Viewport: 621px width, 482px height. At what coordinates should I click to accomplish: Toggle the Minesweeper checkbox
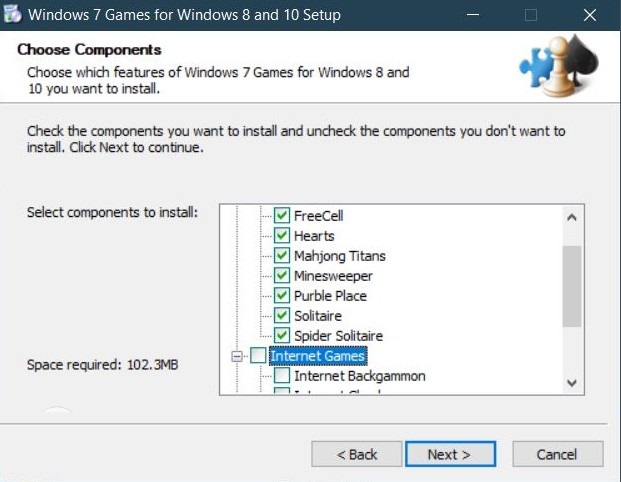tap(282, 276)
